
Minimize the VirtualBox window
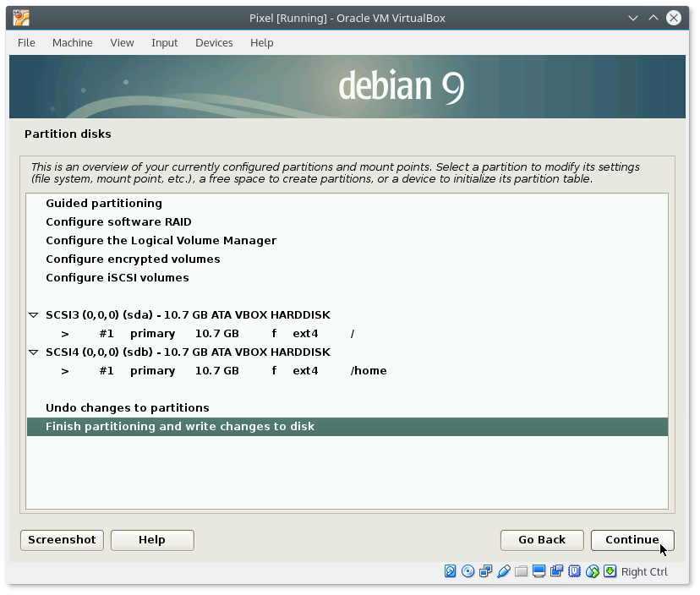click(633, 19)
